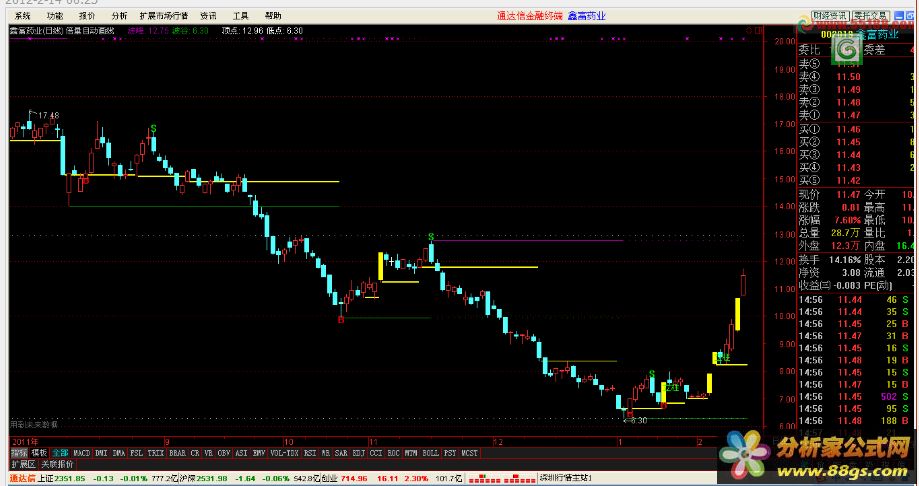The width and height of the screenshot is (919, 486).
Task: Open the 分析 menu
Action: pos(119,16)
